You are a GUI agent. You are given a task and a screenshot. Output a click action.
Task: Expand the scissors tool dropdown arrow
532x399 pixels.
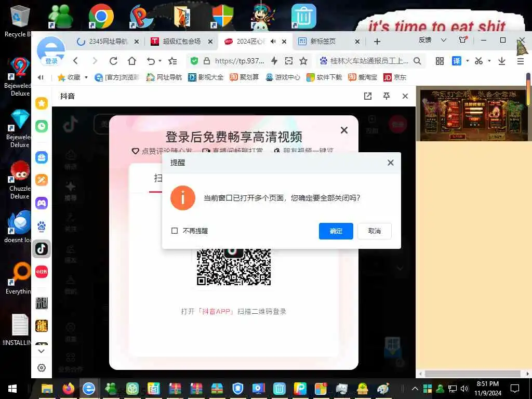coord(489,61)
